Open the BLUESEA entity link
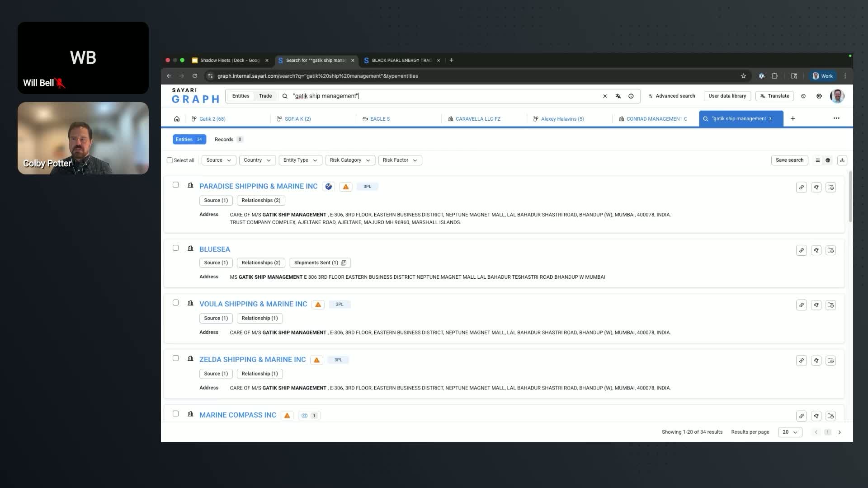 point(215,249)
